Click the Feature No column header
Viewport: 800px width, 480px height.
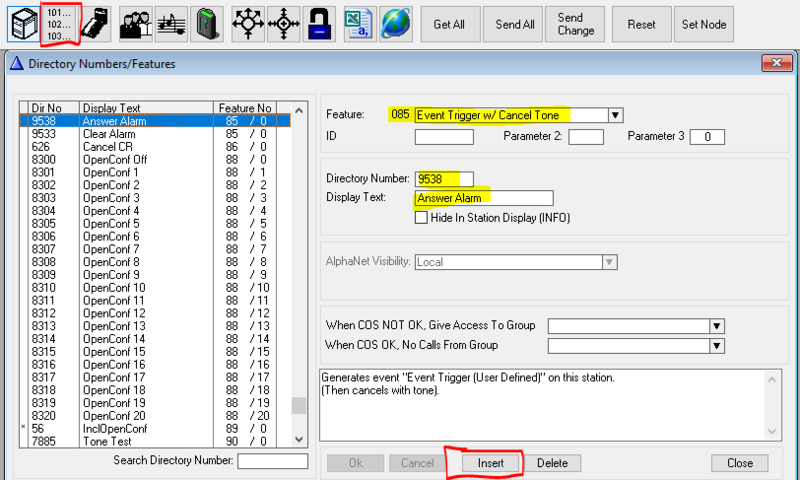[245, 108]
